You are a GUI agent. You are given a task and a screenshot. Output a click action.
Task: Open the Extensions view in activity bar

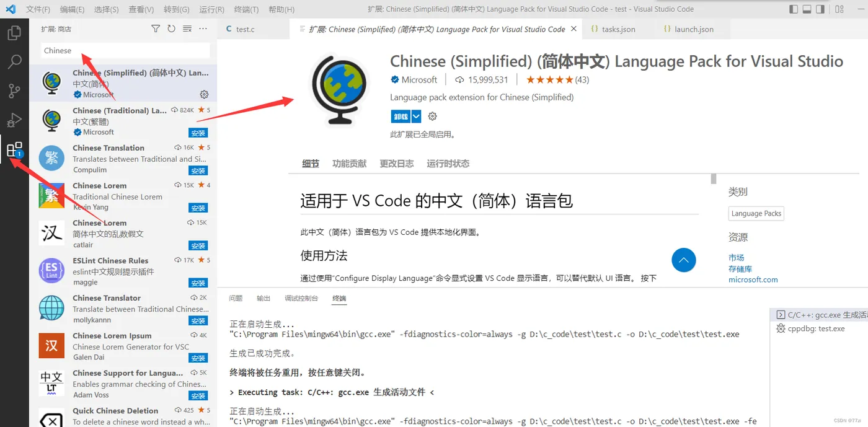pyautogui.click(x=14, y=149)
